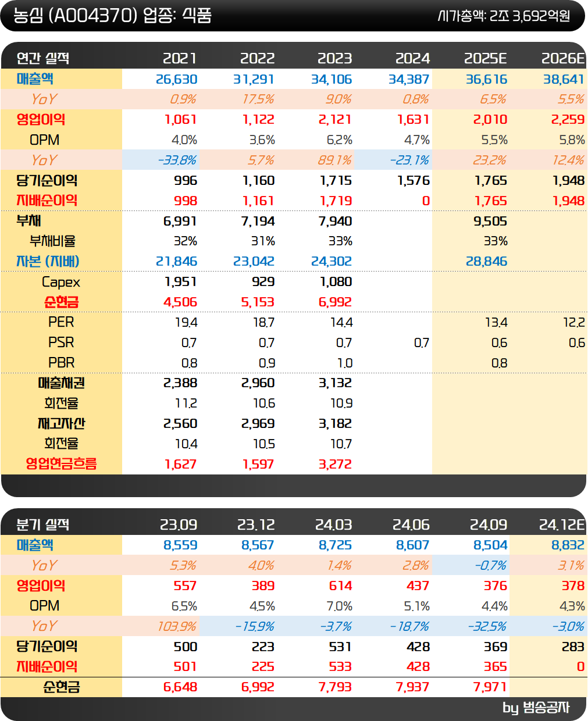Select the 2025E revenue estimate 36,616

486,79
